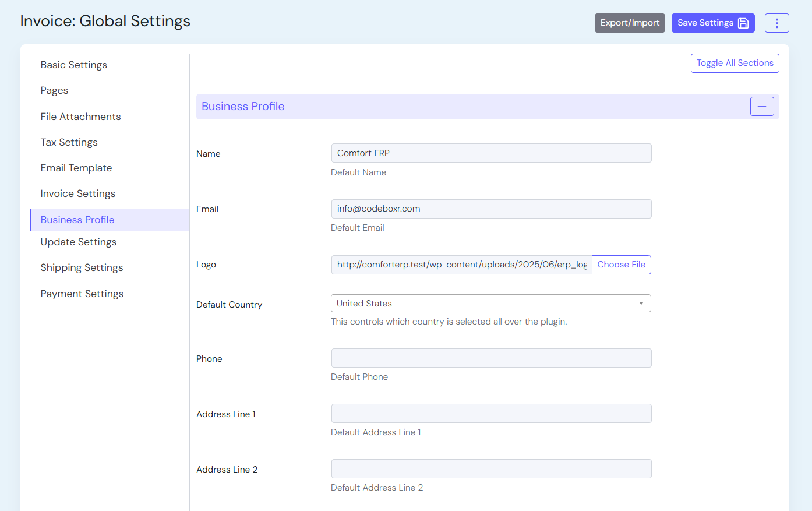Open File Attachments settings
This screenshot has width=812, height=511.
pyautogui.click(x=81, y=117)
